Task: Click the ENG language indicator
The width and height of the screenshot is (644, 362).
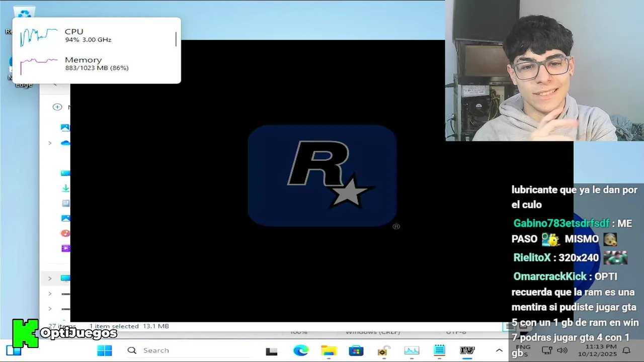Action: (x=523, y=347)
